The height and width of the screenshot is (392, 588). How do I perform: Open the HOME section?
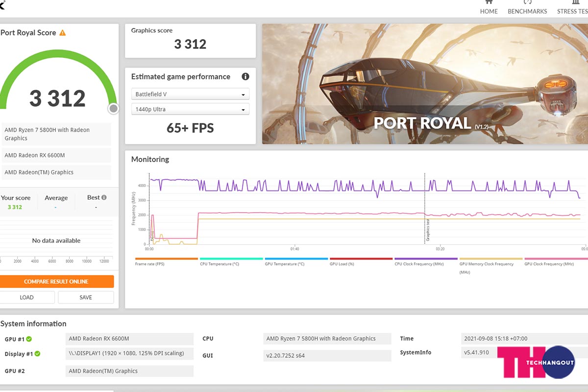click(x=489, y=7)
